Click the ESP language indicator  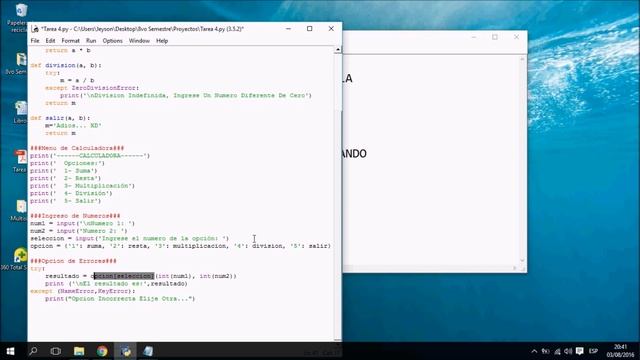click(x=593, y=351)
